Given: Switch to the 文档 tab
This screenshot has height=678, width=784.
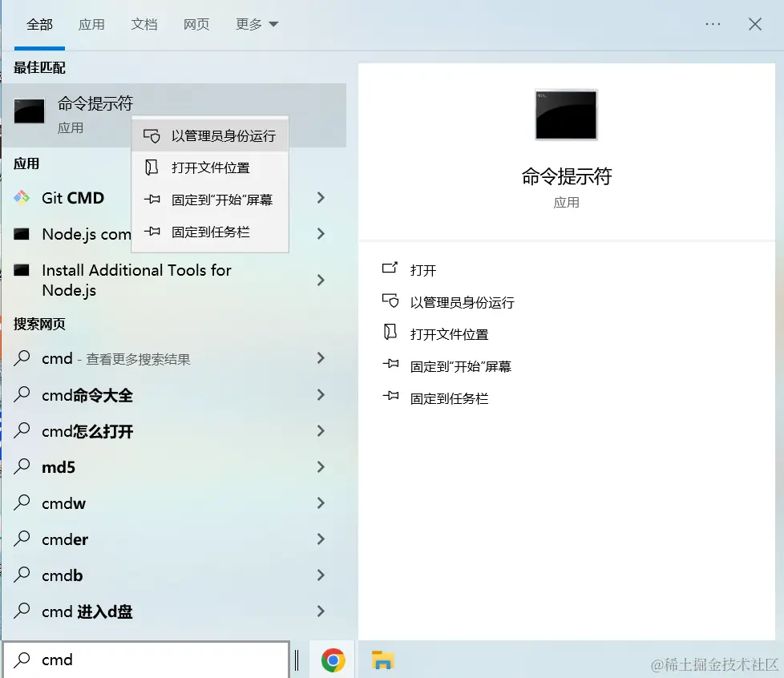Looking at the screenshot, I should [x=143, y=24].
